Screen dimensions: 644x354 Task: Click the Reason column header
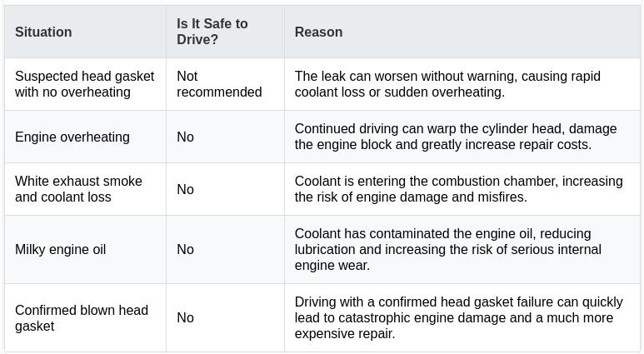click(318, 32)
